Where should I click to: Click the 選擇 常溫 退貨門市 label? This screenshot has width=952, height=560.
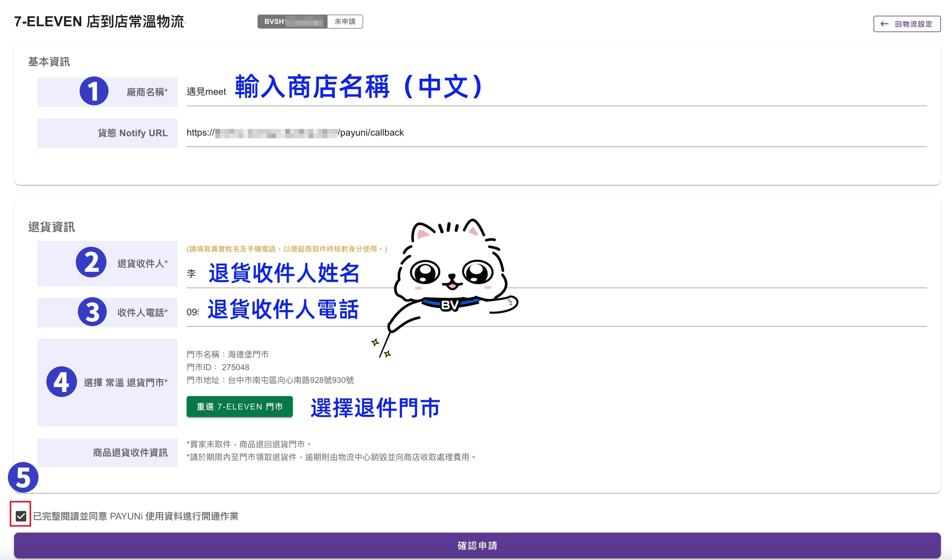[126, 383]
